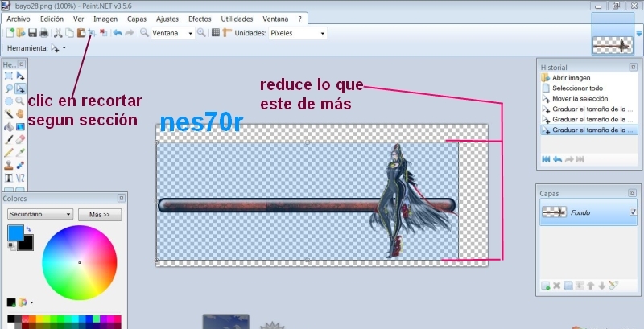Toggle Fondo layer visibility checkbox

click(633, 212)
